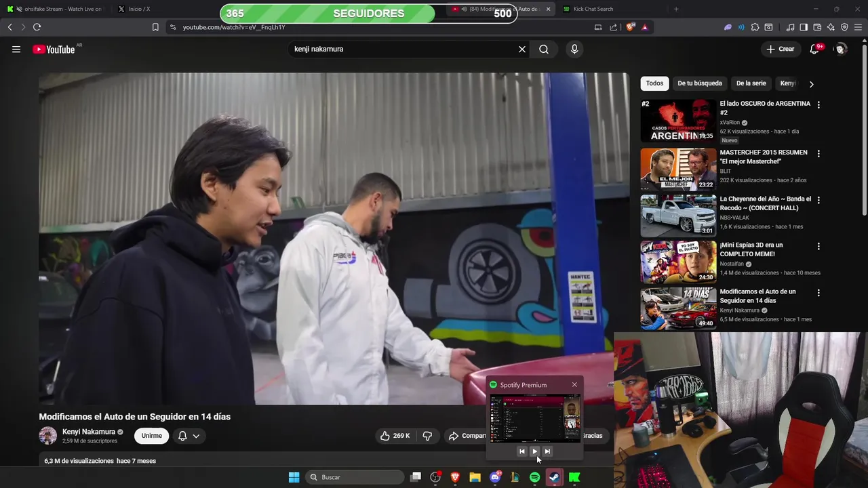This screenshot has height=488, width=868.
Task: Open Brave Rewards triangle icon
Action: 644,27
